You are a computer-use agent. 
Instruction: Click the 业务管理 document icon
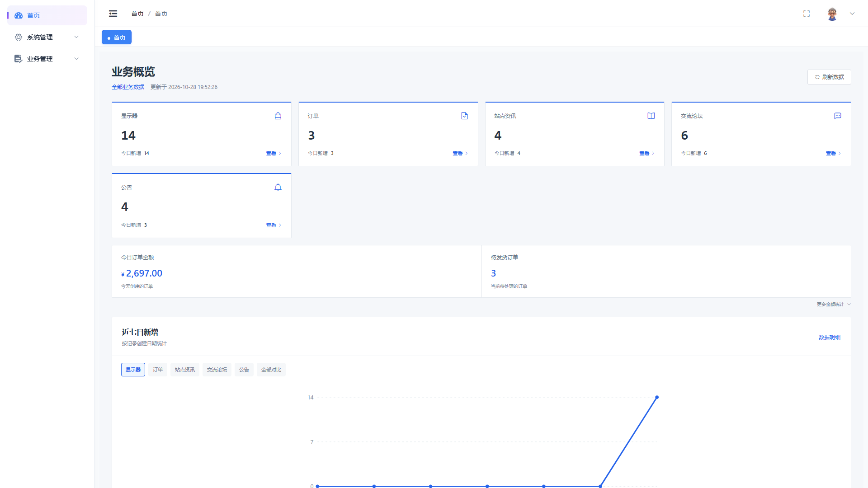[19, 59]
